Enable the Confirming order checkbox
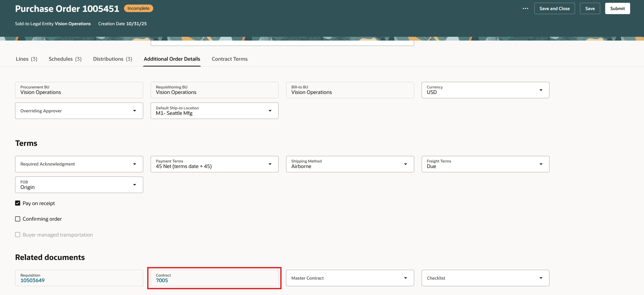Screen dimensions: 644x295 17,219
